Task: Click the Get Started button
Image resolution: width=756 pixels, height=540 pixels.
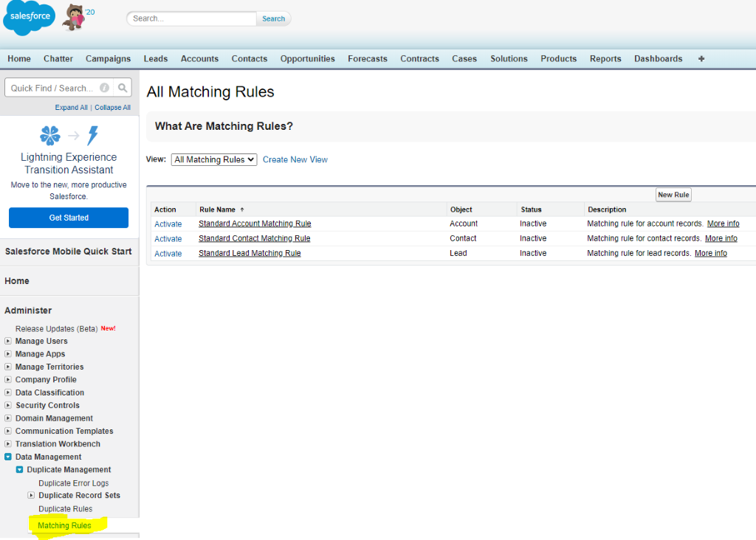Action: (69, 218)
